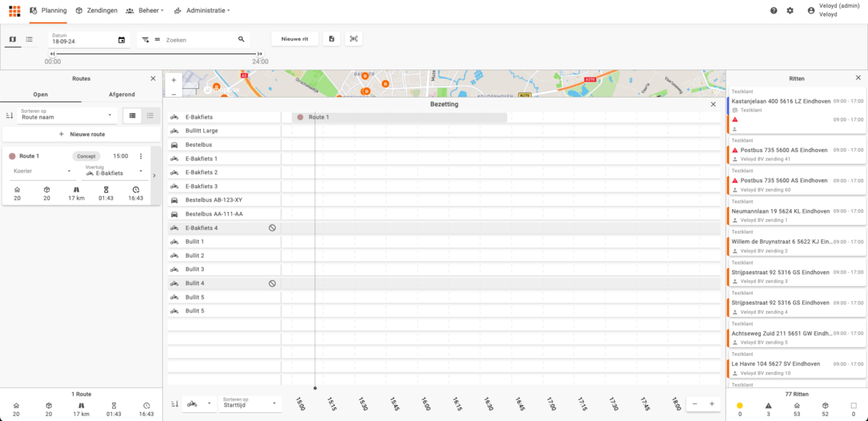Viewport: 868px width, 421px height.
Task: Go to the Planning tab
Action: point(48,11)
